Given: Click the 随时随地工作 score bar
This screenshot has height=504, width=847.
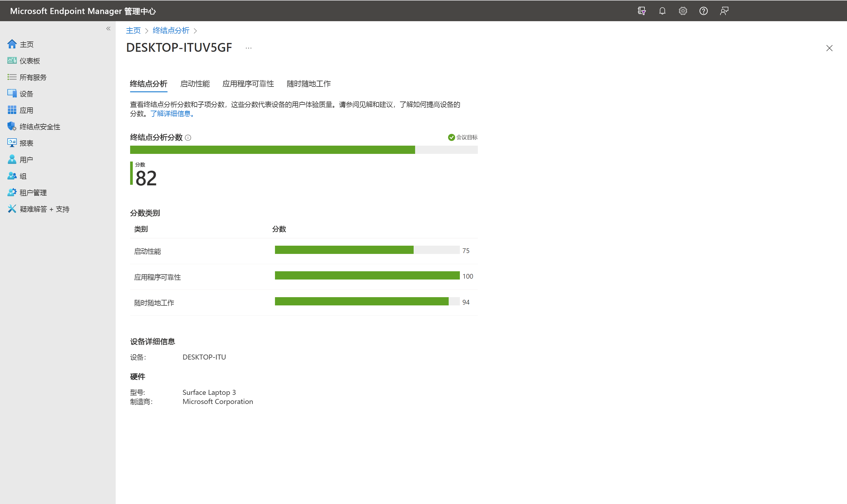Looking at the screenshot, I should pyautogui.click(x=367, y=301).
